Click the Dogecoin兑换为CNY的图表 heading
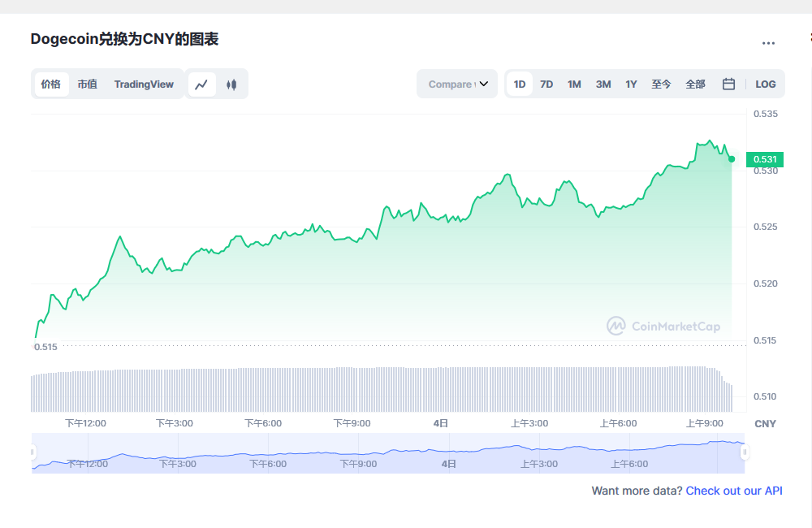 pyautogui.click(x=124, y=39)
